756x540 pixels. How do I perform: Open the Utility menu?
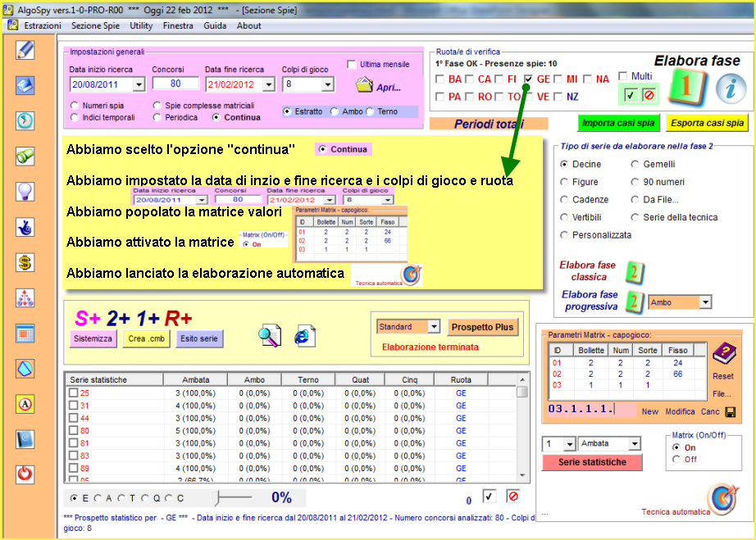tap(141, 26)
